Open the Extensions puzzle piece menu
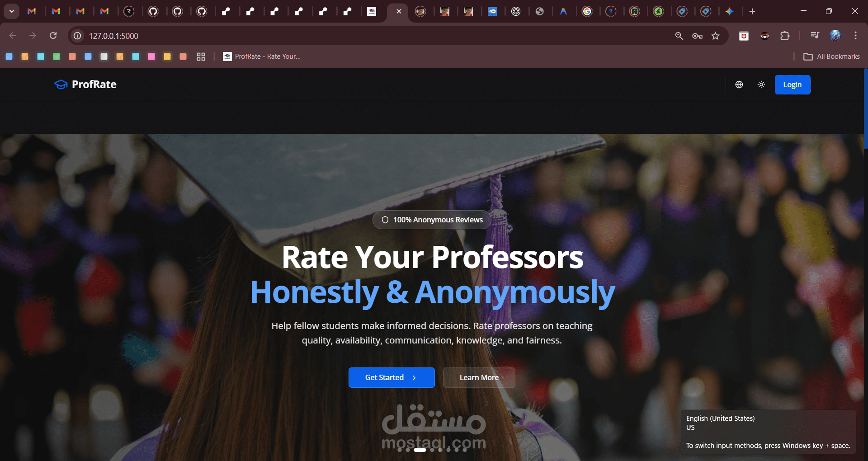This screenshot has height=461, width=868. pos(785,36)
